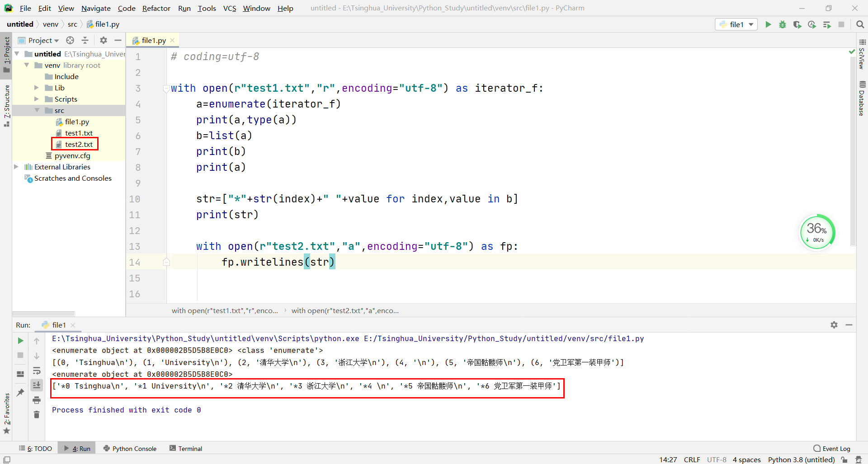Switch to the file1.py editor tab
This screenshot has height=464, width=868.
[153, 40]
